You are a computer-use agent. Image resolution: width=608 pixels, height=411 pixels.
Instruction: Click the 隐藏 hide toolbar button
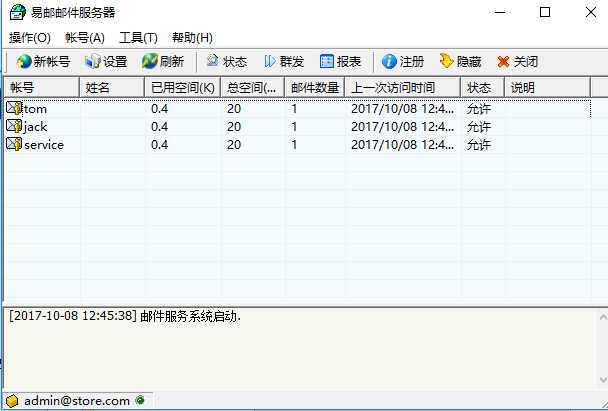click(x=460, y=62)
